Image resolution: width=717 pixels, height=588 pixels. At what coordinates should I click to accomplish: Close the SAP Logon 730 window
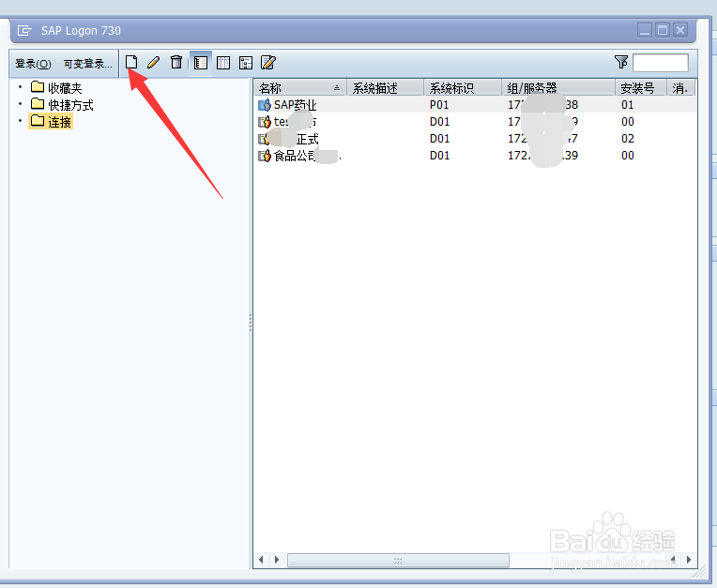point(680,30)
